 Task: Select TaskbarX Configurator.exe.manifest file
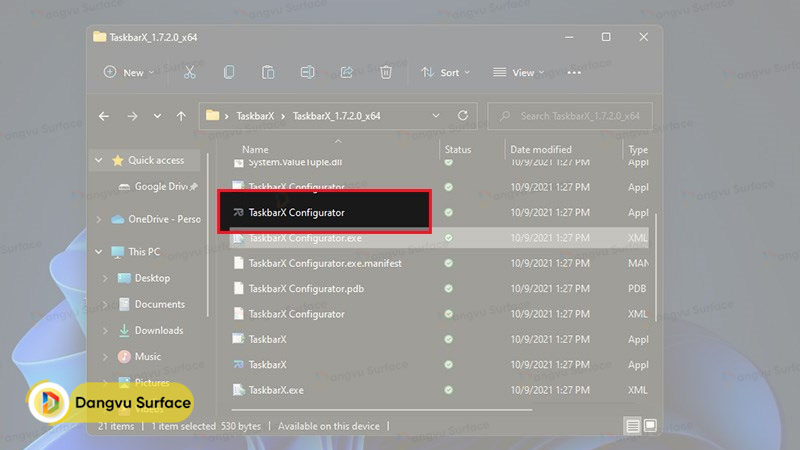pyautogui.click(x=439, y=263)
